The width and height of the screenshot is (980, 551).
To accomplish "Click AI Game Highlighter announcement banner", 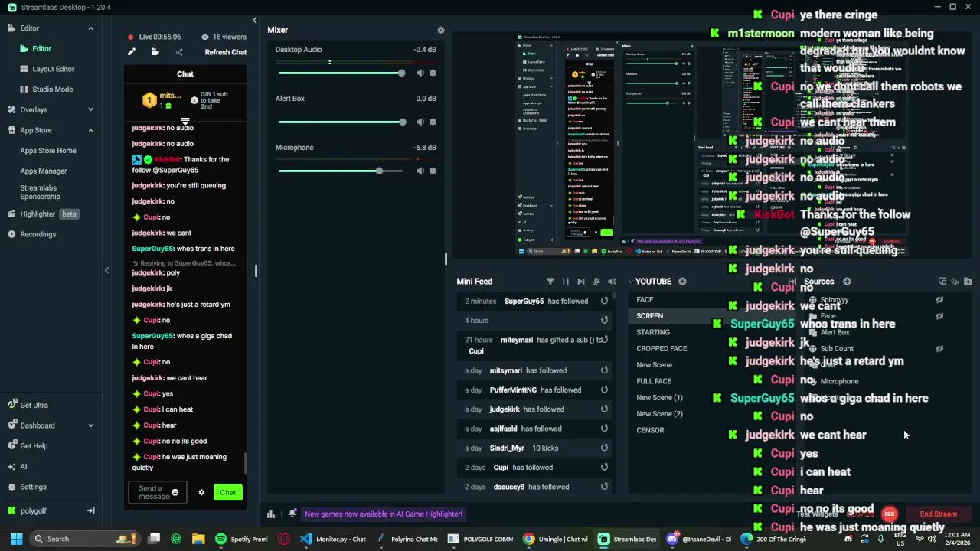I will click(383, 514).
